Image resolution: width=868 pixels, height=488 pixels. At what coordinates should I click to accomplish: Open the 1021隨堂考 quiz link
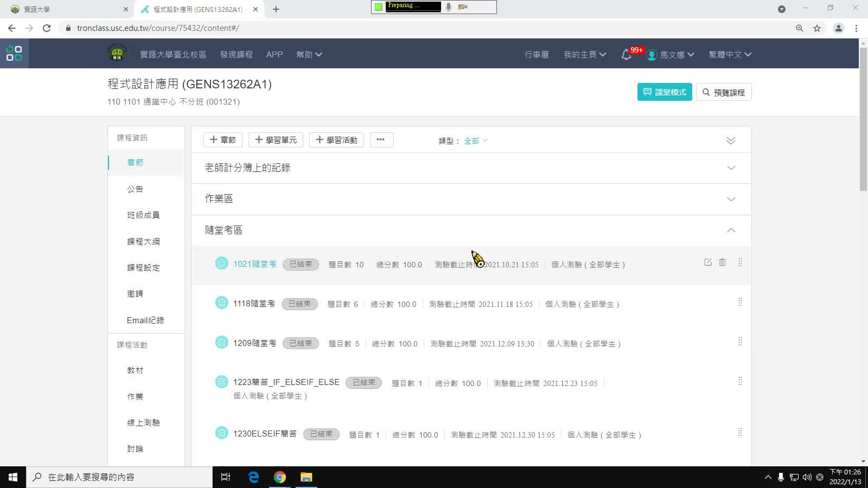(254, 264)
